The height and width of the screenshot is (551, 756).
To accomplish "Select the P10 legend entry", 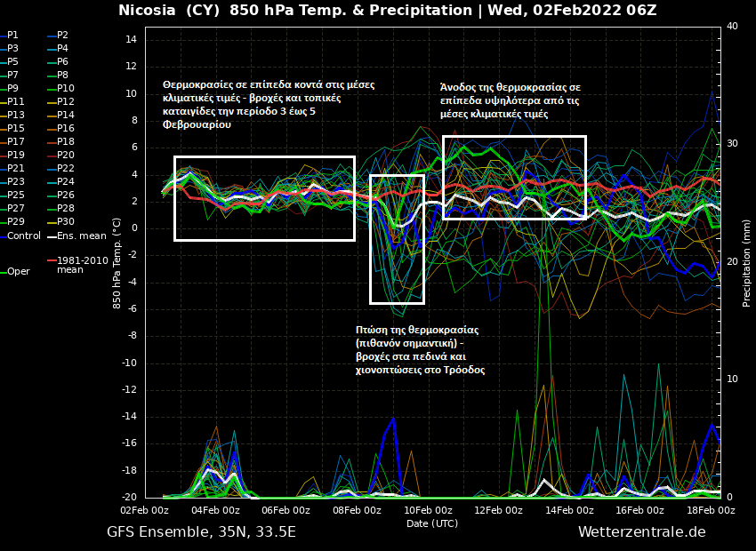I will [x=65, y=88].
